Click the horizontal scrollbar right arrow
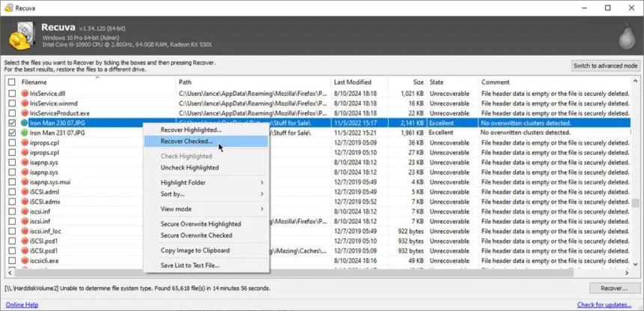Image resolution: width=644 pixels, height=311 pixels. [627, 273]
